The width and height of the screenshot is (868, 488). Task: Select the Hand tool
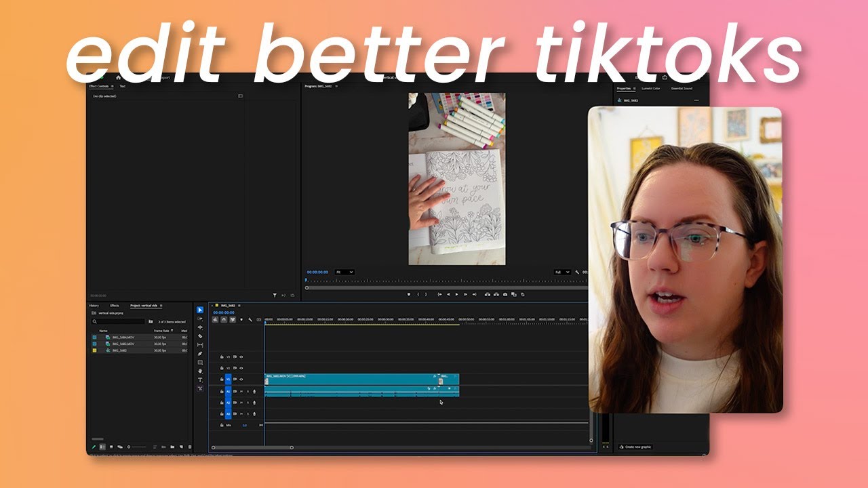pyautogui.click(x=200, y=371)
